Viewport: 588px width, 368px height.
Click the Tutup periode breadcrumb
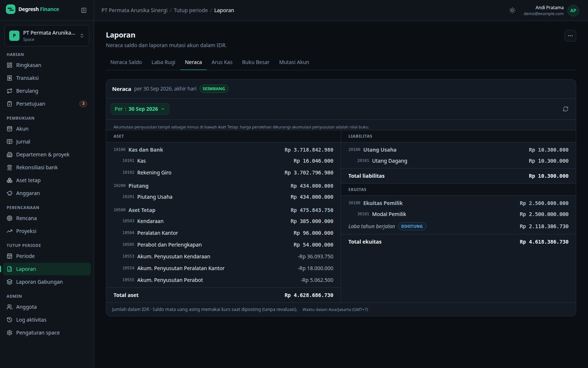pyautogui.click(x=191, y=10)
